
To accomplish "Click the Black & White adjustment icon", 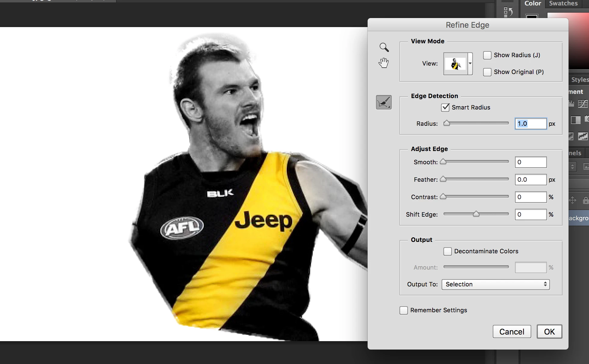I will (x=575, y=120).
